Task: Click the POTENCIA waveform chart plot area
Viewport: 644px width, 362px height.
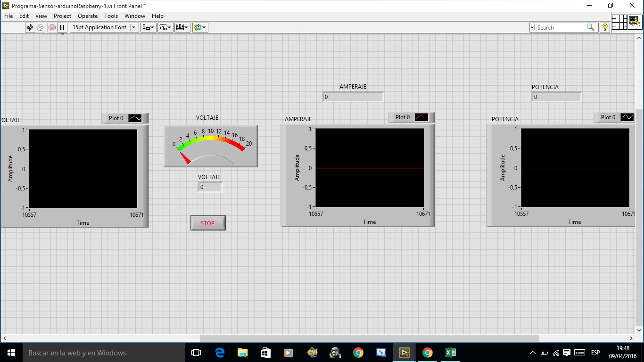Action: (575, 168)
